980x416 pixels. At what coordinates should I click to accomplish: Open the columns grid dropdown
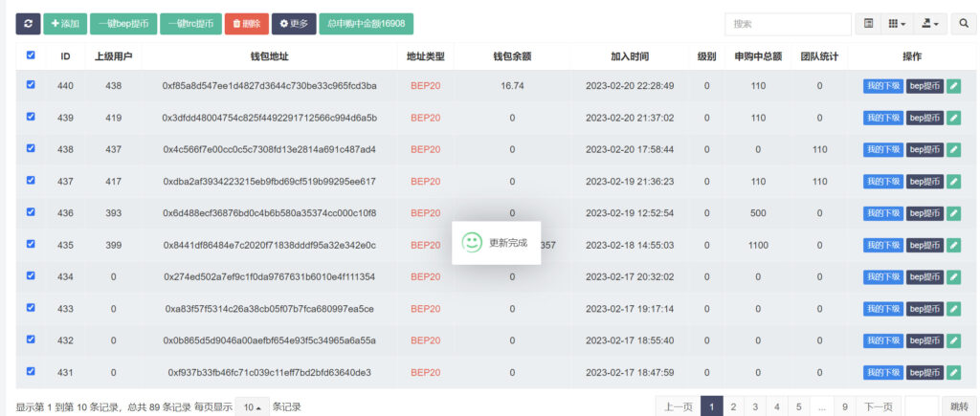pyautogui.click(x=897, y=23)
